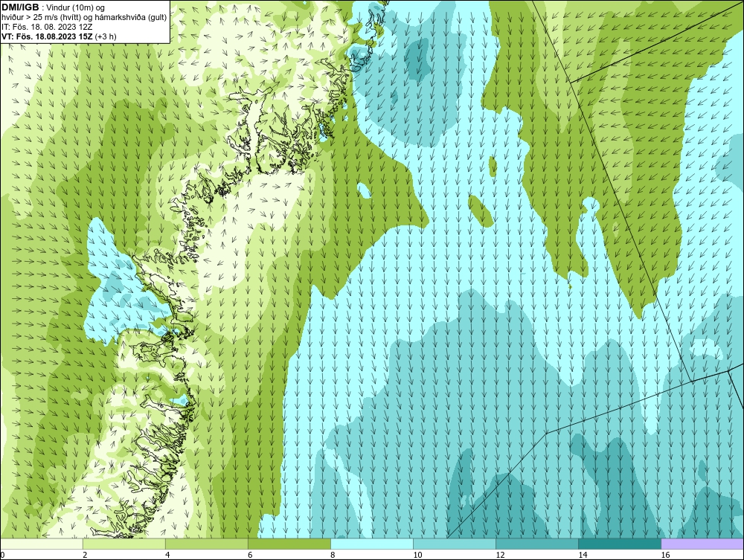Click the legend label '12'
The width and height of the screenshot is (744, 560).
point(500,555)
